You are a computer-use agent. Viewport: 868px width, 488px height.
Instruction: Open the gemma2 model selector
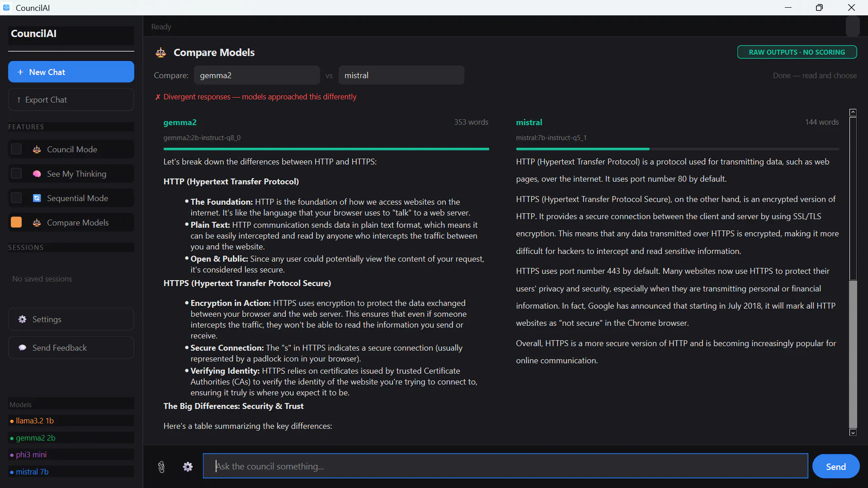[257, 75]
